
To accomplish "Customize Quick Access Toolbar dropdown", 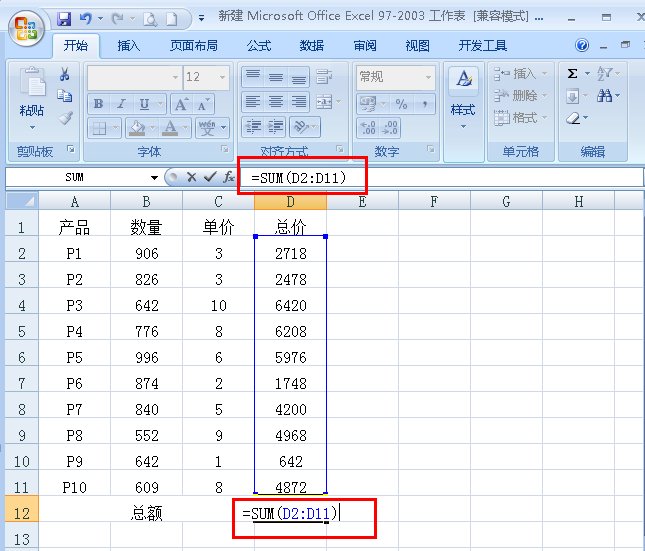I will tap(201, 18).
